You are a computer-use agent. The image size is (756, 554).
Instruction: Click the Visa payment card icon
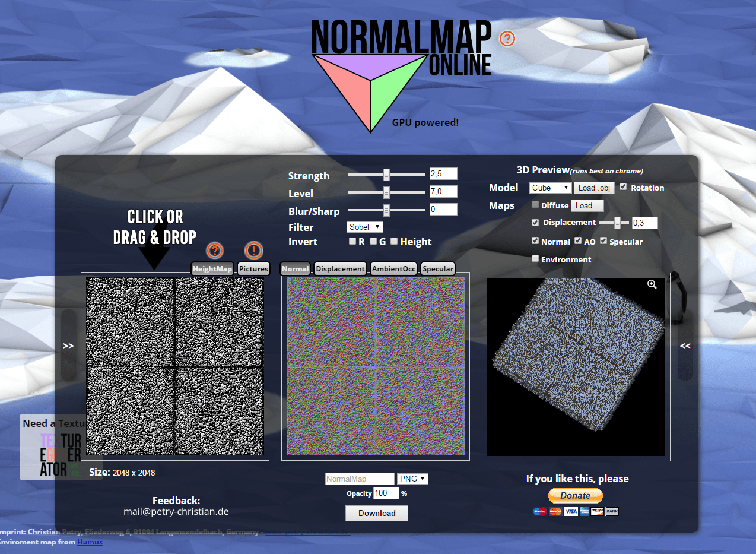(x=570, y=511)
